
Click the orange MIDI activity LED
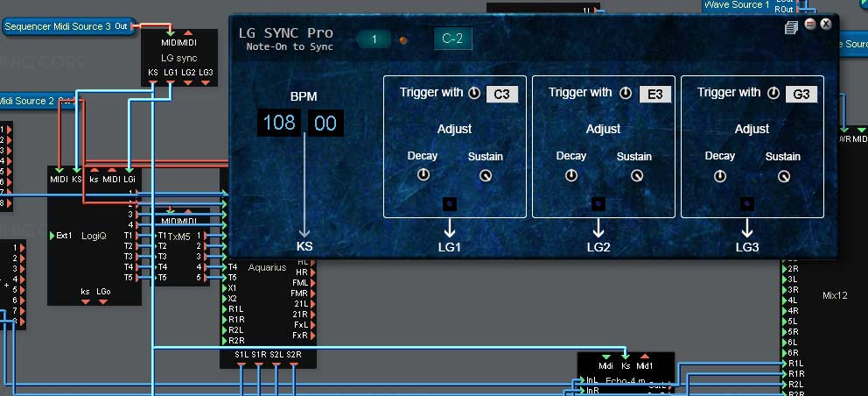click(x=403, y=40)
